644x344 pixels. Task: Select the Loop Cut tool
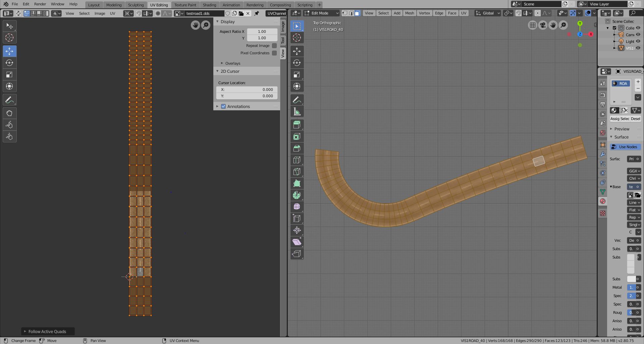(x=297, y=160)
